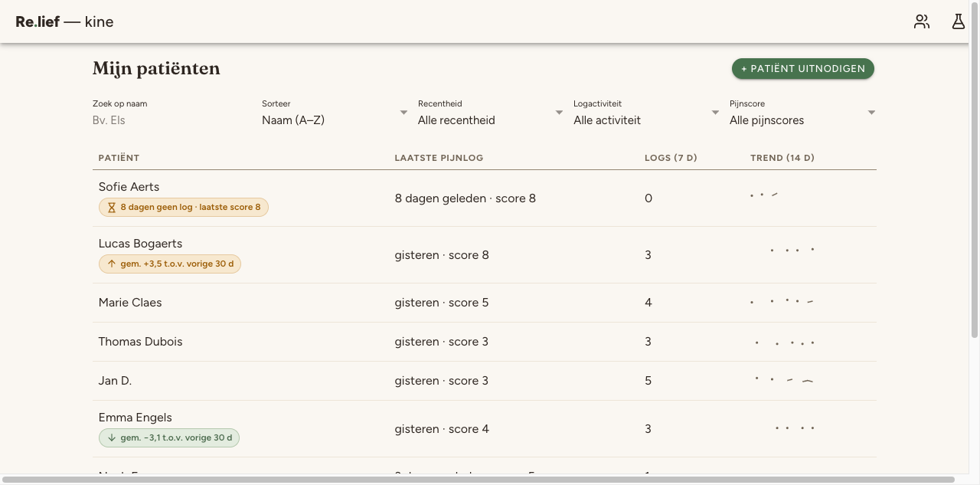This screenshot has height=485, width=980.
Task: View Marie Claes trend sparkline
Action: click(x=782, y=302)
